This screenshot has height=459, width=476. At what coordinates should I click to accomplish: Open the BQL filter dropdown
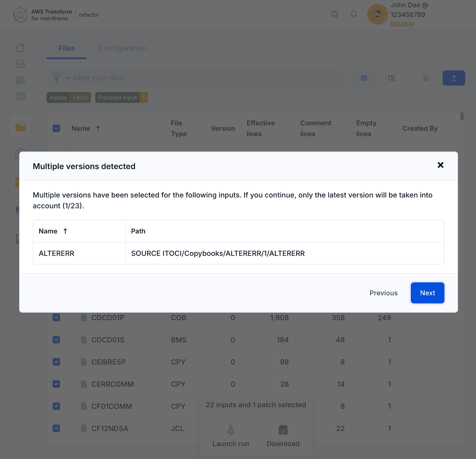tap(61, 78)
